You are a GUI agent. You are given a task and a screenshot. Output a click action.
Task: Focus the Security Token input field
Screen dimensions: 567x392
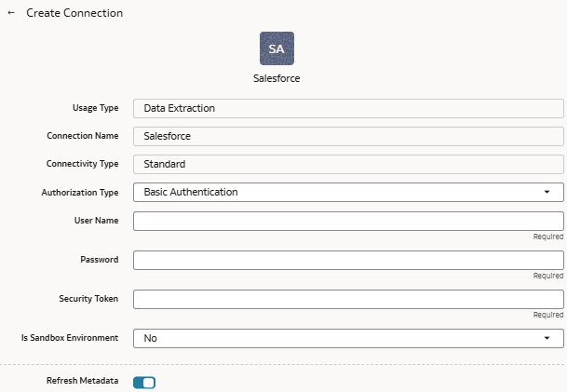348,299
